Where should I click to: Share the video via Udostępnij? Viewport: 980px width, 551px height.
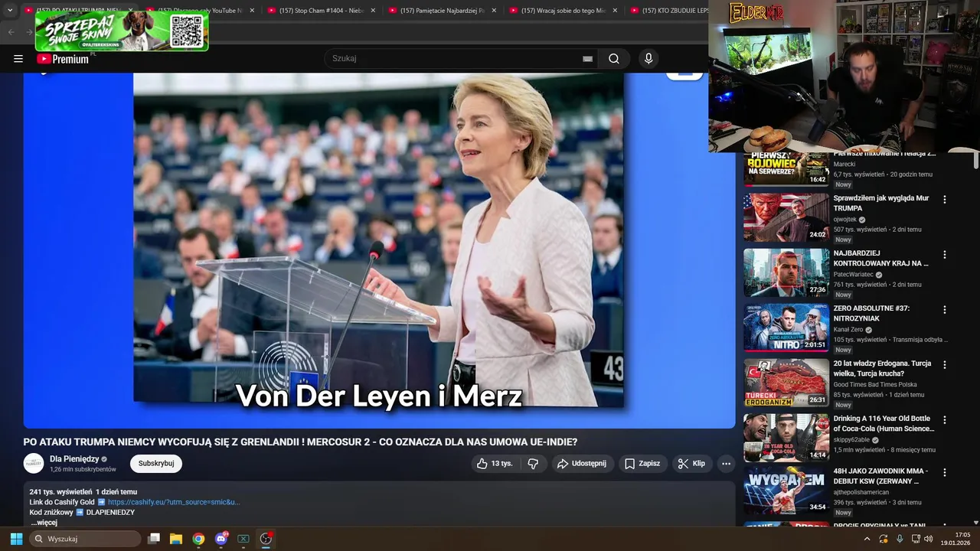[583, 464]
